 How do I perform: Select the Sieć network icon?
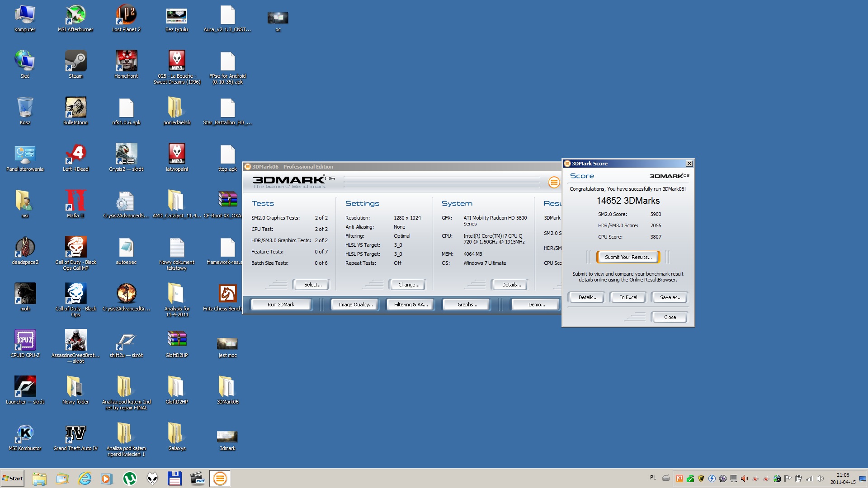[25, 65]
